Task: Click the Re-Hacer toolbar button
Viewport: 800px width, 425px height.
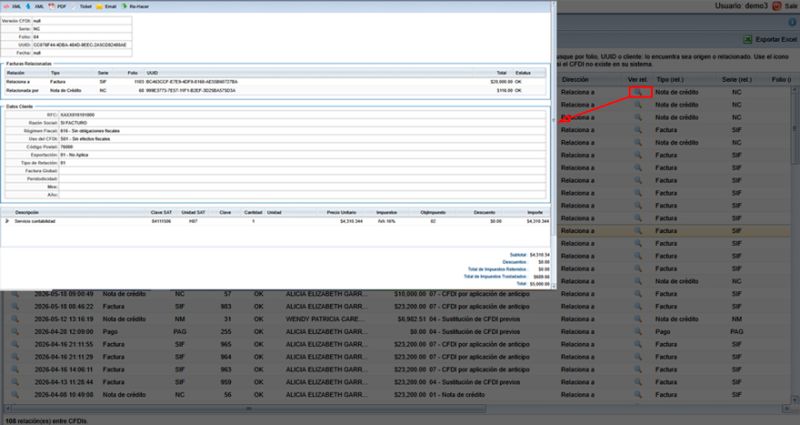Action: [x=135, y=7]
